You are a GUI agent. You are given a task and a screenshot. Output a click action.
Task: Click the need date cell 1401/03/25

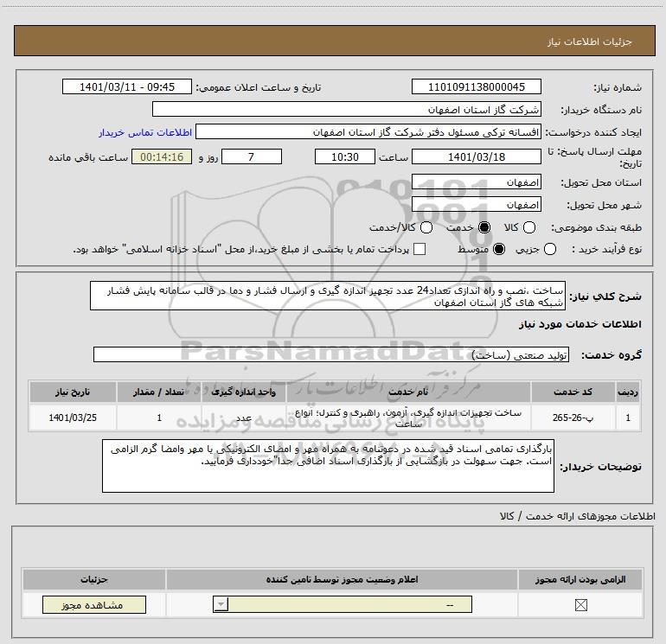[x=73, y=418]
